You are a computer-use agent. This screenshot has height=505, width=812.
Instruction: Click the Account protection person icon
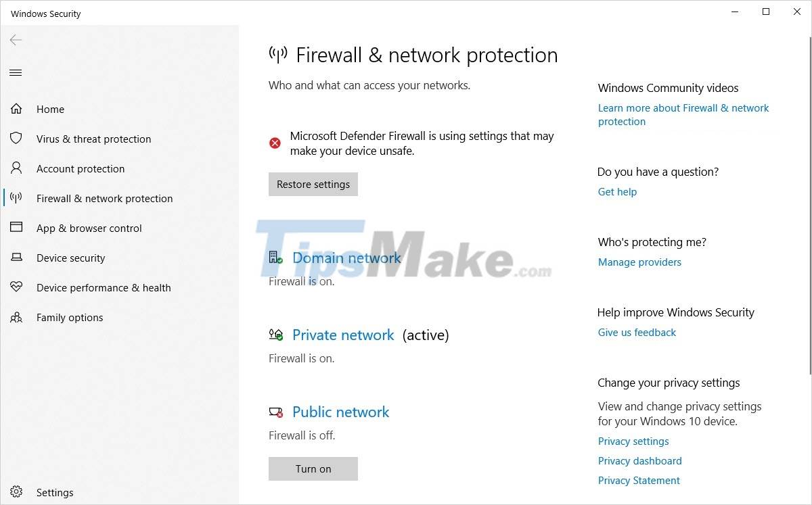coord(17,168)
